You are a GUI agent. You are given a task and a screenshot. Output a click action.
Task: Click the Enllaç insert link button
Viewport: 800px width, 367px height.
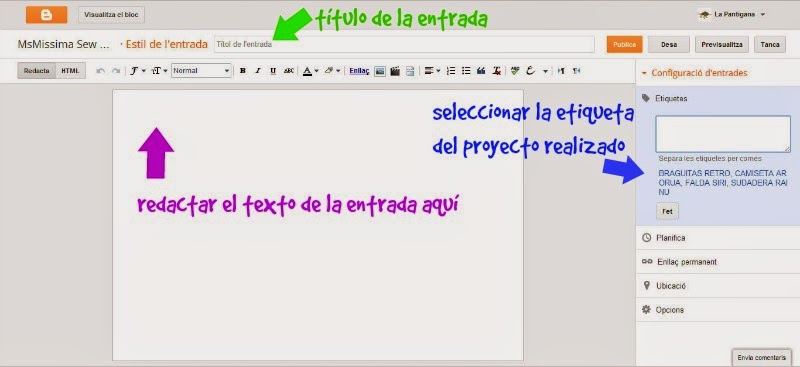pos(359,71)
